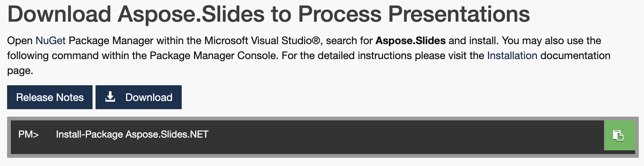This screenshot has height=166, width=644.
Task: Click the green copy-to-clipboard icon
Action: click(x=619, y=135)
